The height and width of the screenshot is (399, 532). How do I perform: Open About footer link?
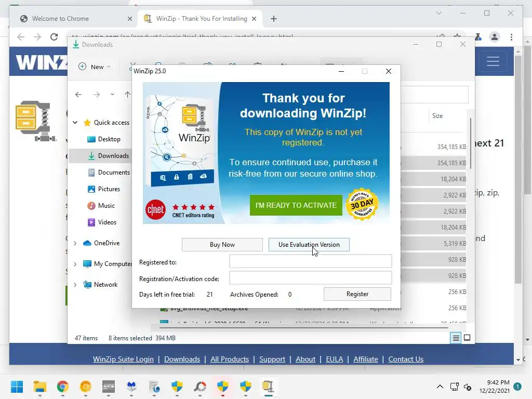pyautogui.click(x=305, y=359)
